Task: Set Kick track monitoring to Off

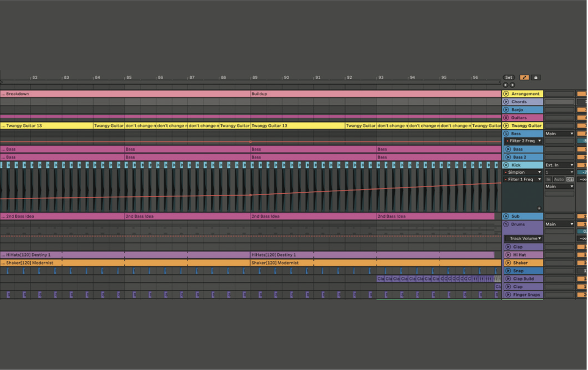Action: [570, 179]
